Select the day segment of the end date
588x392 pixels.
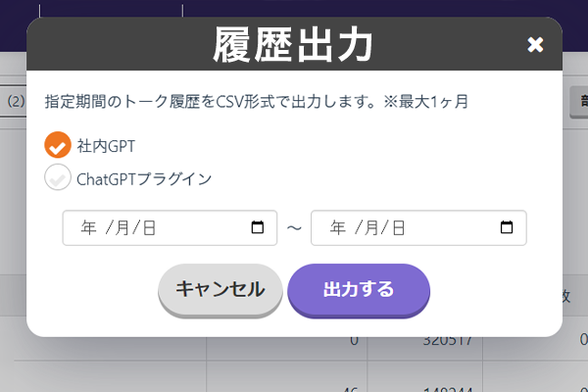pyautogui.click(x=398, y=228)
